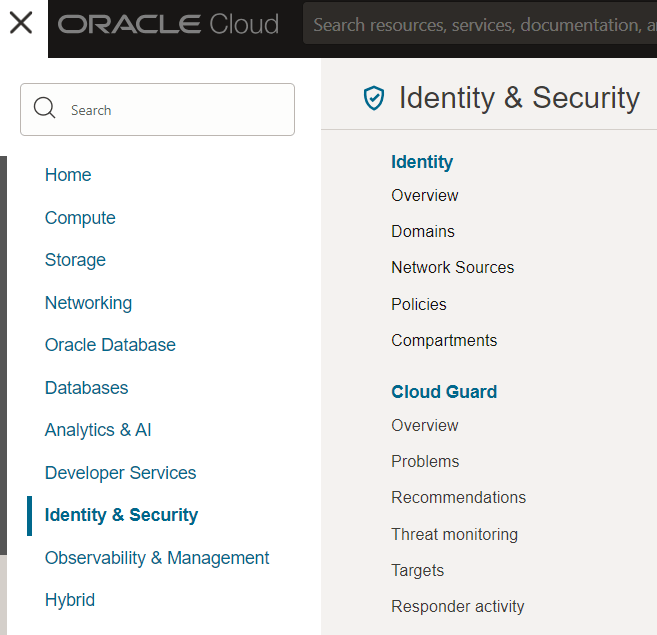The width and height of the screenshot is (657, 635).
Task: Open Network Sources link
Action: pos(453,267)
